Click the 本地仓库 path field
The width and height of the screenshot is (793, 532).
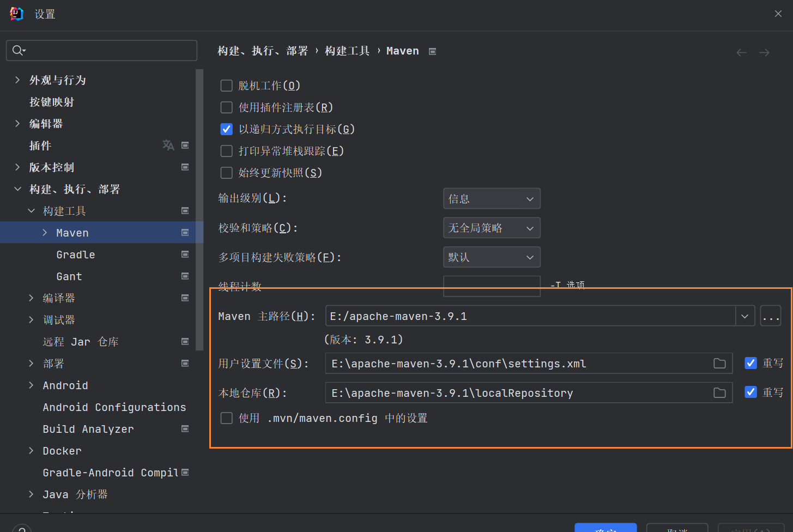pyautogui.click(x=529, y=392)
